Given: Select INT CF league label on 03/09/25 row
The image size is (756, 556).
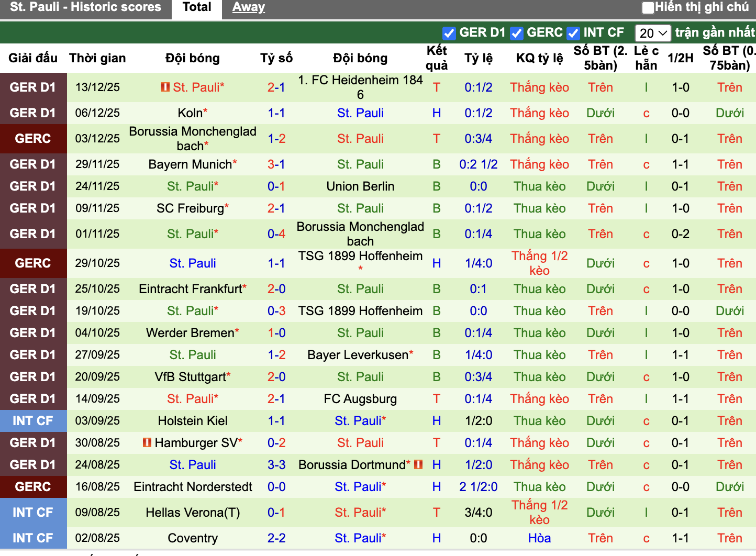Looking at the screenshot, I should pyautogui.click(x=33, y=421).
